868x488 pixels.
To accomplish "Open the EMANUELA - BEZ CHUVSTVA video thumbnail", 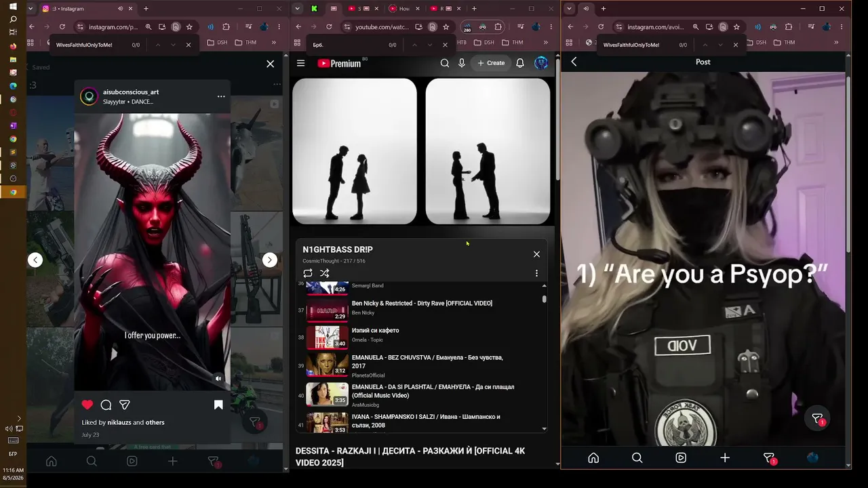I will click(327, 365).
